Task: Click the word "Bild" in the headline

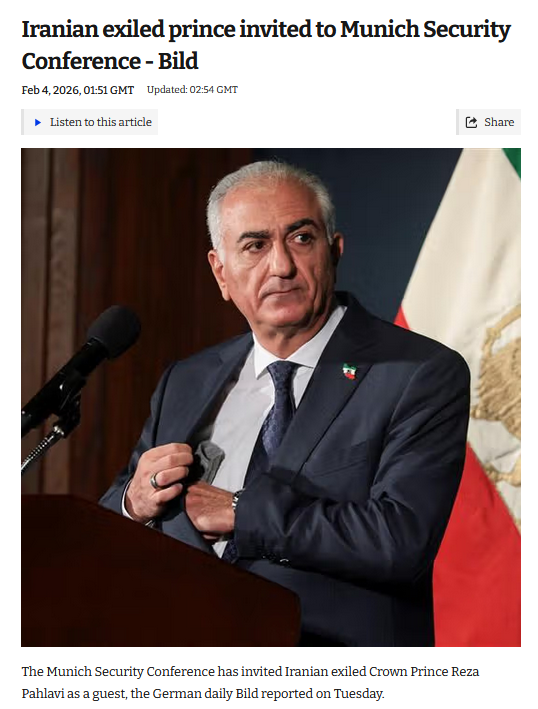Action: click(178, 61)
